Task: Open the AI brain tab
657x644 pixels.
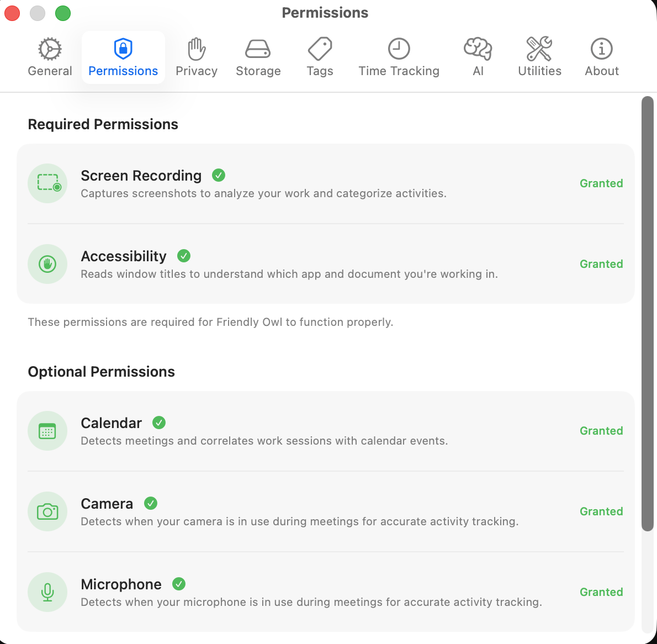Action: (478, 57)
